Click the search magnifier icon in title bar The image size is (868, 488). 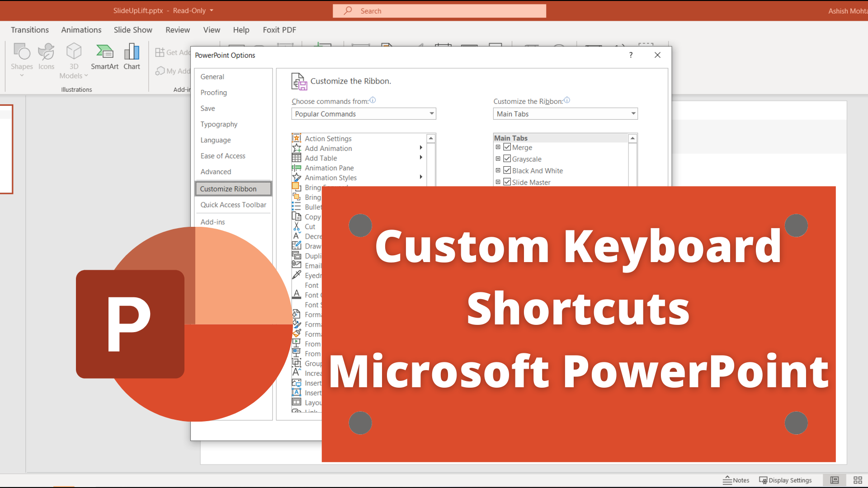[x=348, y=10]
